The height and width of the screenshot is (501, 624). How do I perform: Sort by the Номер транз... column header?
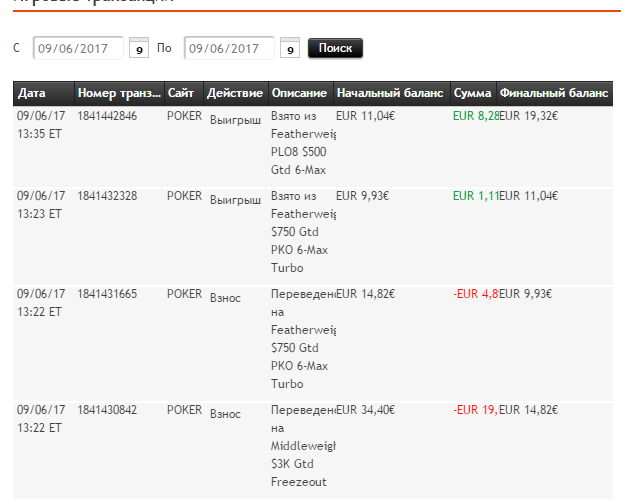(x=119, y=93)
